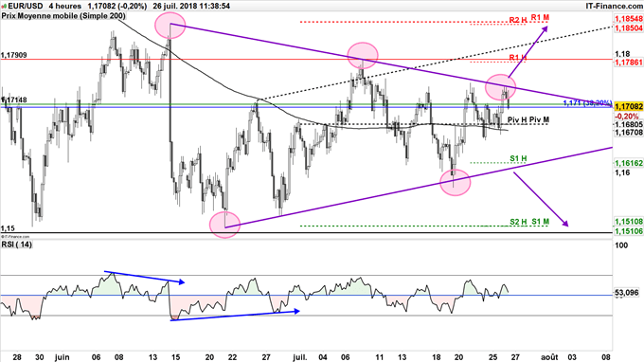Click the '4 heures' timeframe label
Screen dimensions: 644x362
point(64,6)
